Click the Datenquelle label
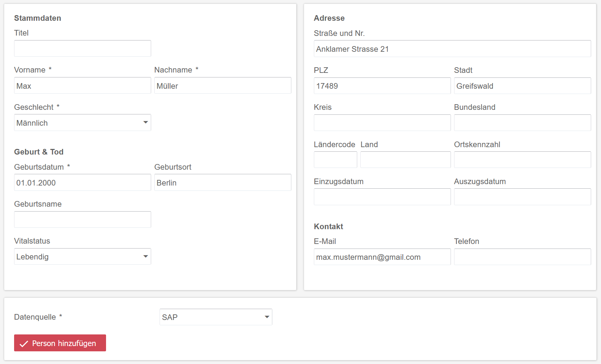 point(35,317)
